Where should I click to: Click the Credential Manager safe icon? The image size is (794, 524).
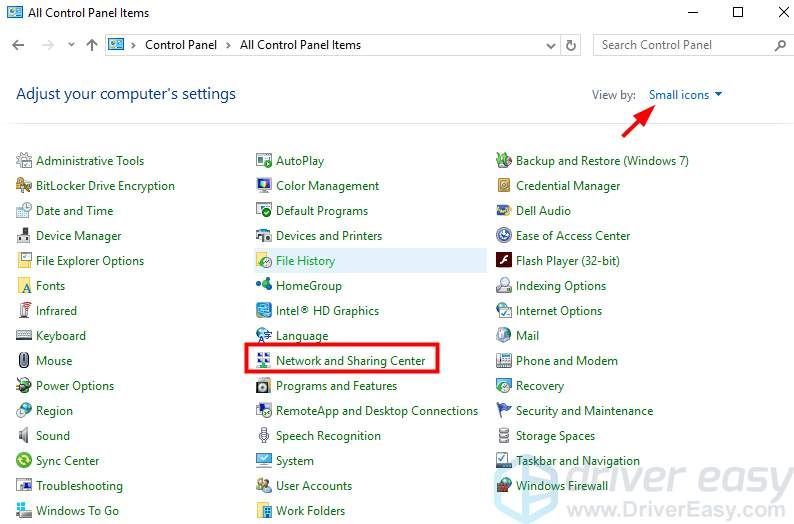coord(504,186)
